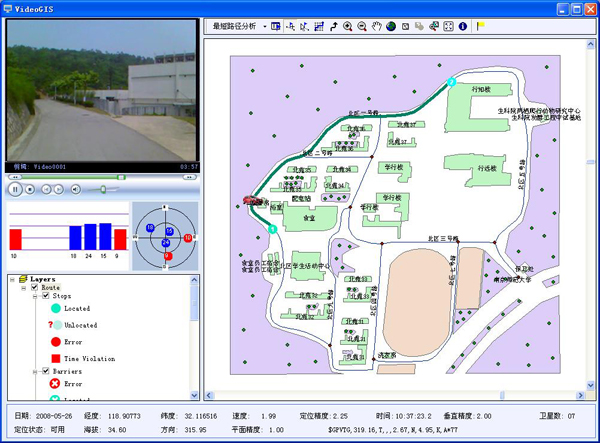Click the greyed-out toolbar icon before the binoculars
The image size is (600, 443).
[x=419, y=26]
